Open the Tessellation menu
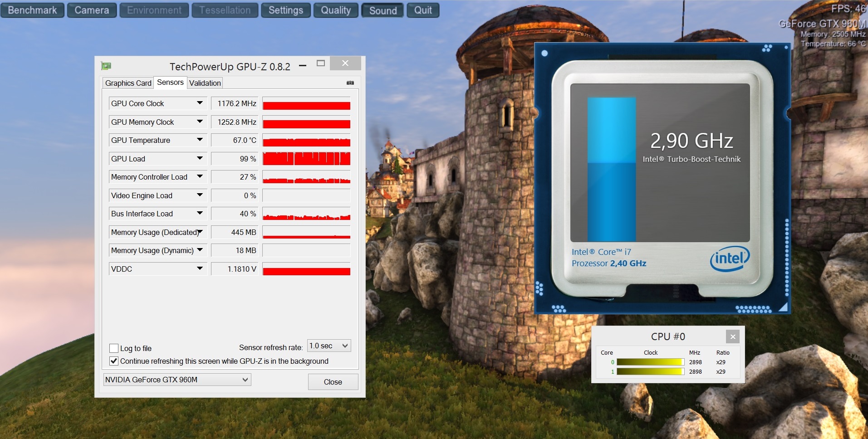This screenshot has height=439, width=868. coord(225,10)
